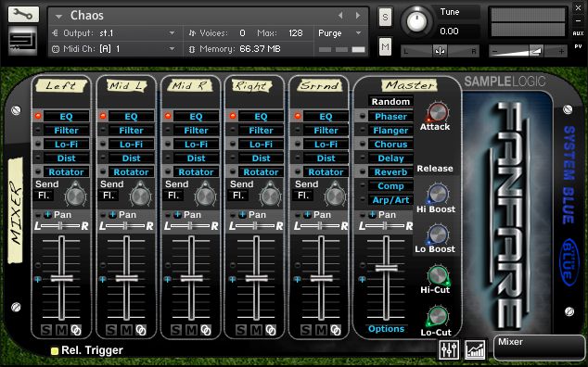Go to next preset with right arrow
The width and height of the screenshot is (588, 367).
pos(358,16)
